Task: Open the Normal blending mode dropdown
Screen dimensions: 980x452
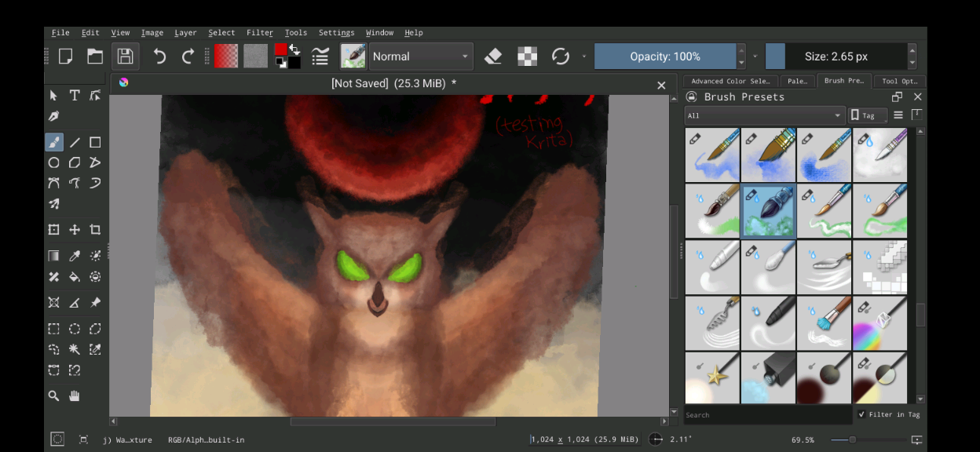Action: [x=421, y=56]
